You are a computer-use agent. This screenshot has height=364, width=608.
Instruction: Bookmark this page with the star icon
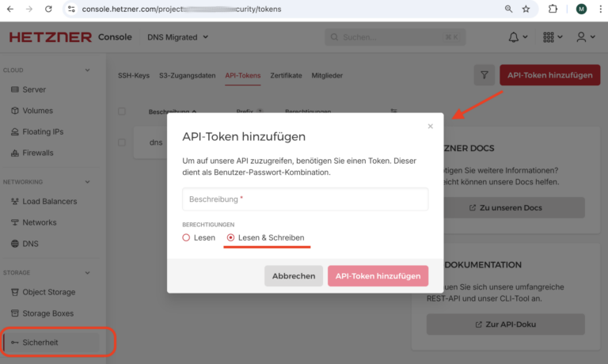526,9
